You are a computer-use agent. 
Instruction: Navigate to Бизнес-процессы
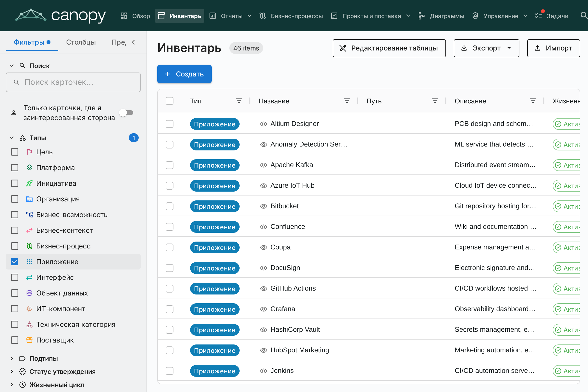pos(291,16)
